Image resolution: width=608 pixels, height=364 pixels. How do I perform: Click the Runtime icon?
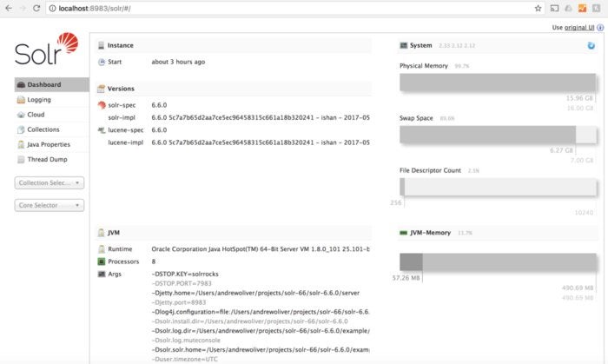tap(102, 249)
